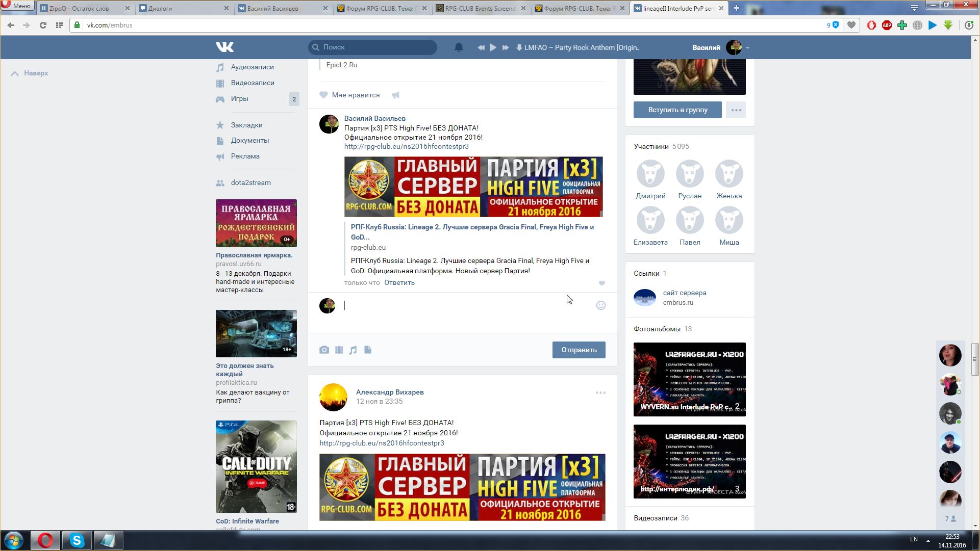Share post with megaphone icon

click(x=395, y=95)
